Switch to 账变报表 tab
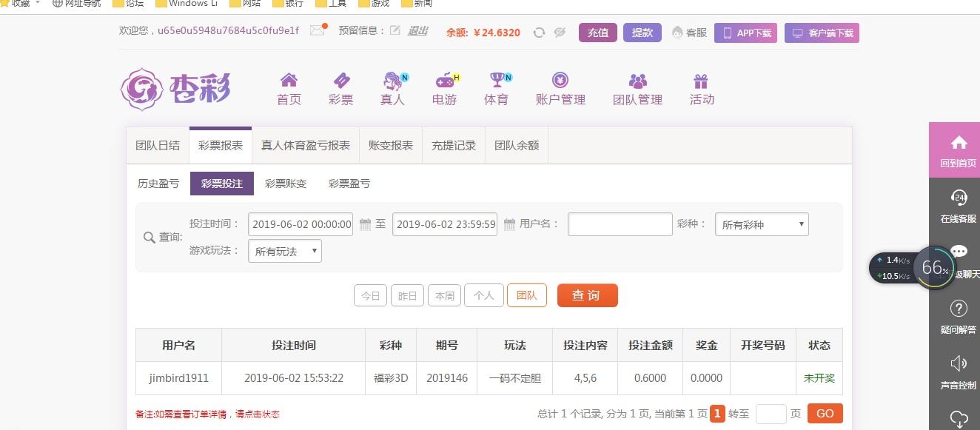 coord(391,145)
